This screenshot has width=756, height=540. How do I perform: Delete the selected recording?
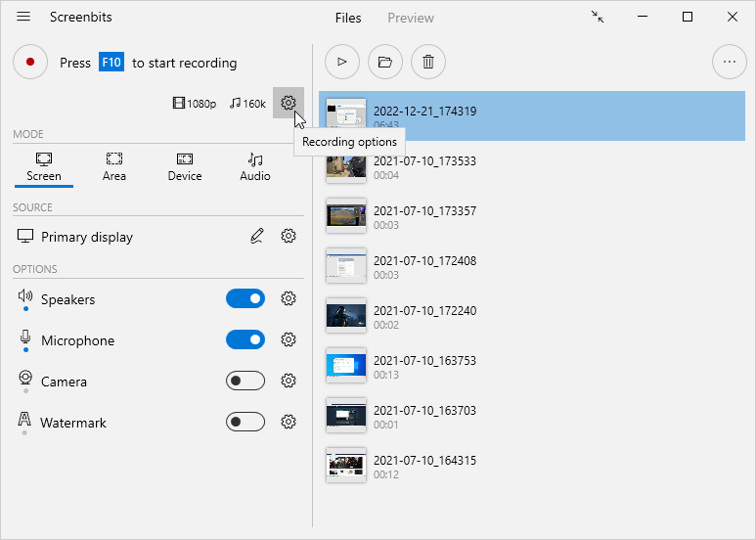428,62
